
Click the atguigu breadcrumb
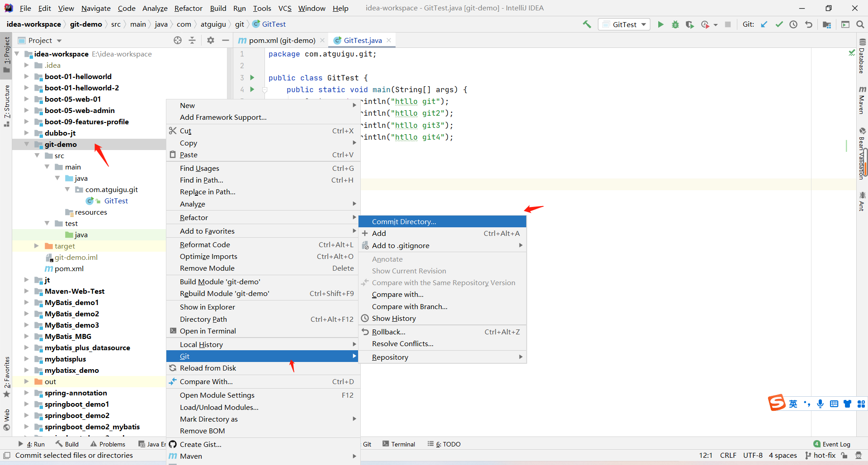click(213, 24)
